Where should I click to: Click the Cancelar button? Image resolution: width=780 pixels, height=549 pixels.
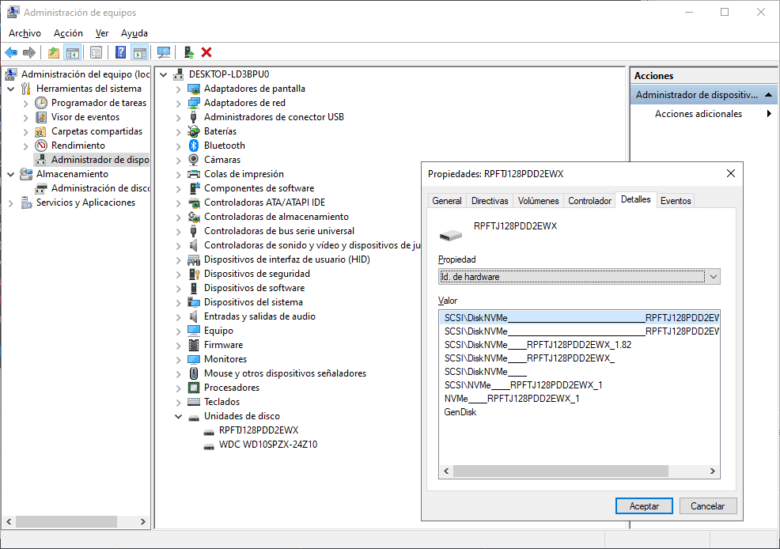(707, 506)
